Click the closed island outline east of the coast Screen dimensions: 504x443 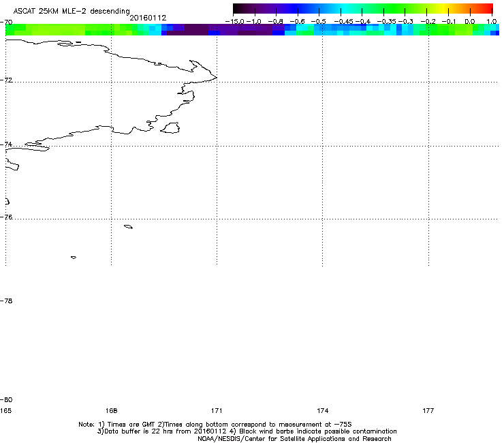click(170, 127)
